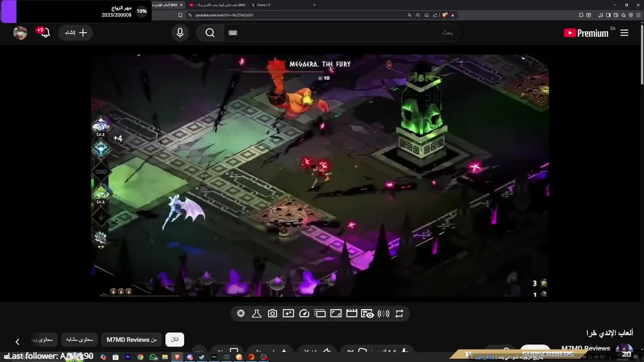644x362 pixels.
Task: Click the share icon in address bar
Action: [x=435, y=15]
